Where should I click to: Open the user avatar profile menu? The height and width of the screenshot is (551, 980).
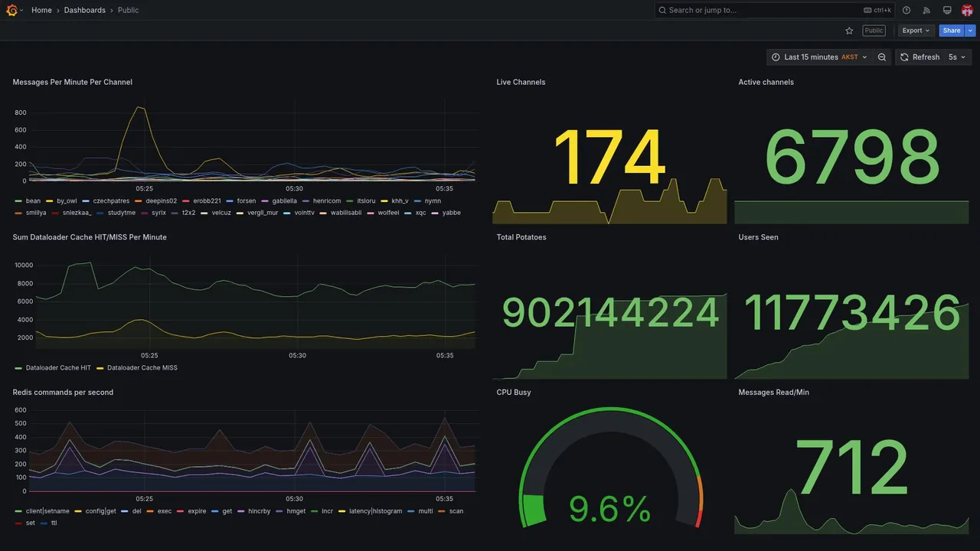[967, 10]
